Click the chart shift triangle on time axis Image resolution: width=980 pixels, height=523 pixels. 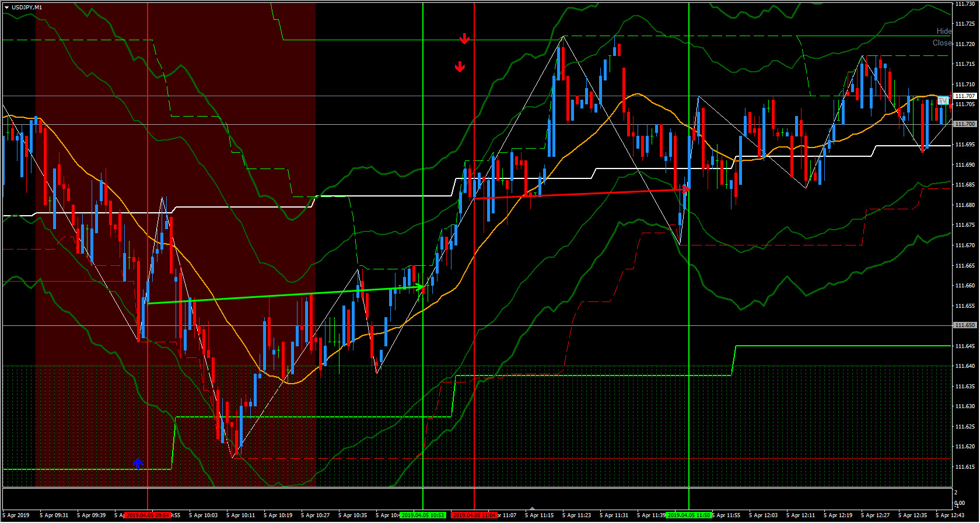(x=532, y=508)
